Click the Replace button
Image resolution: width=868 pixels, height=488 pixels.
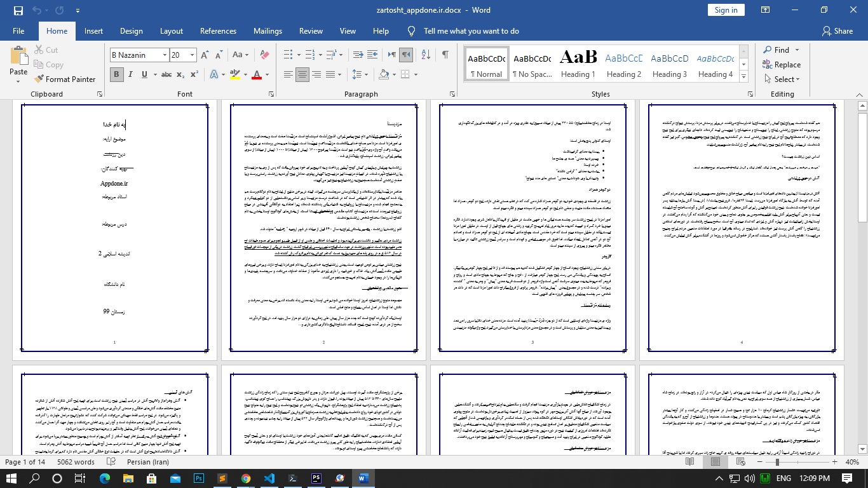(782, 65)
